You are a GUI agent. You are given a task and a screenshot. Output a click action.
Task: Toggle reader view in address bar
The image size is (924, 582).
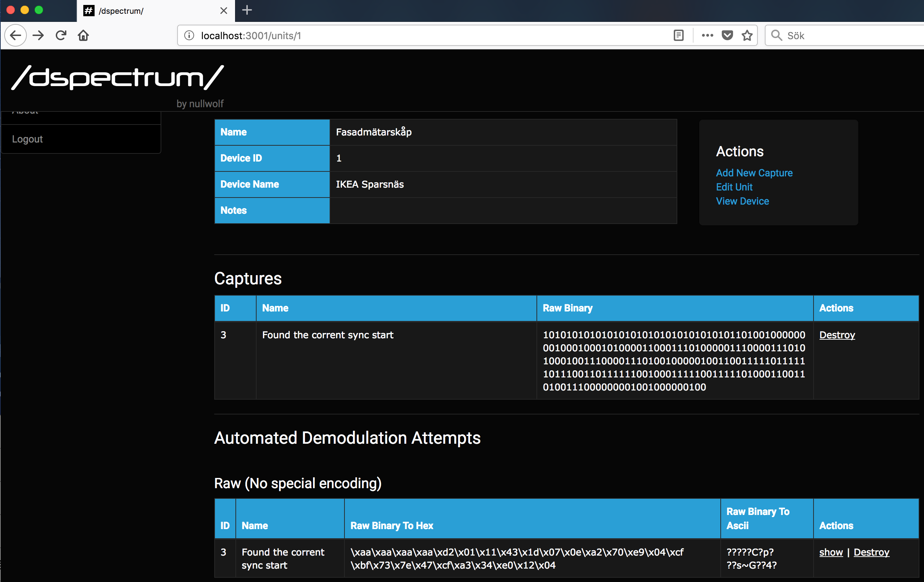point(678,35)
